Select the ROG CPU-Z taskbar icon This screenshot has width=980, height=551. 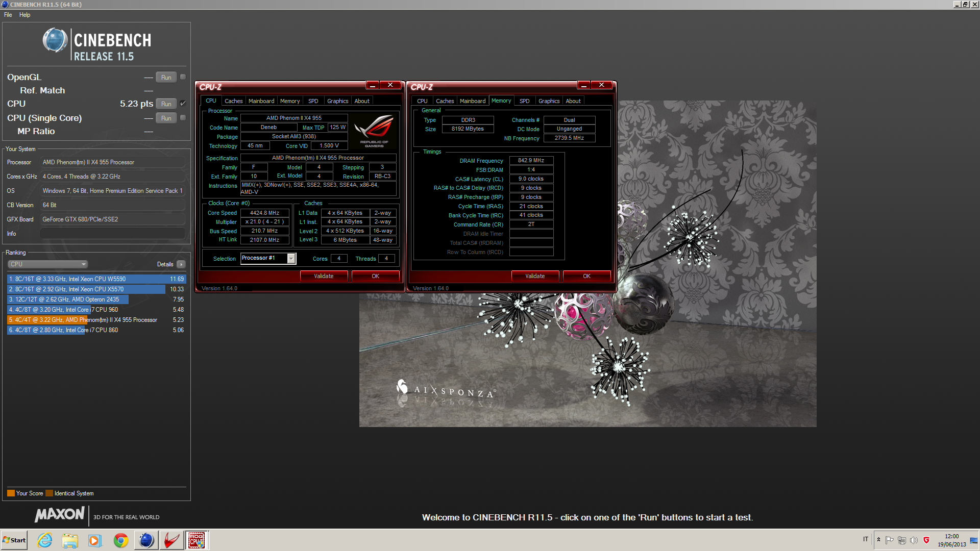pyautogui.click(x=197, y=540)
